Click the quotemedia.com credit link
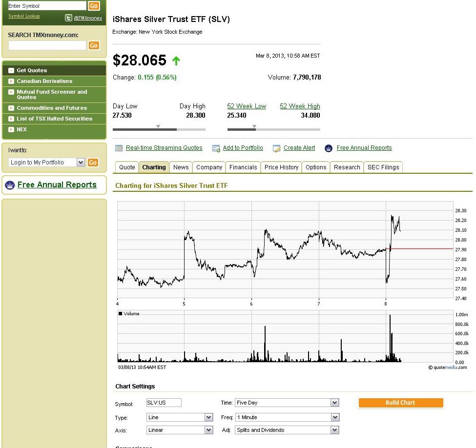 pos(448,367)
